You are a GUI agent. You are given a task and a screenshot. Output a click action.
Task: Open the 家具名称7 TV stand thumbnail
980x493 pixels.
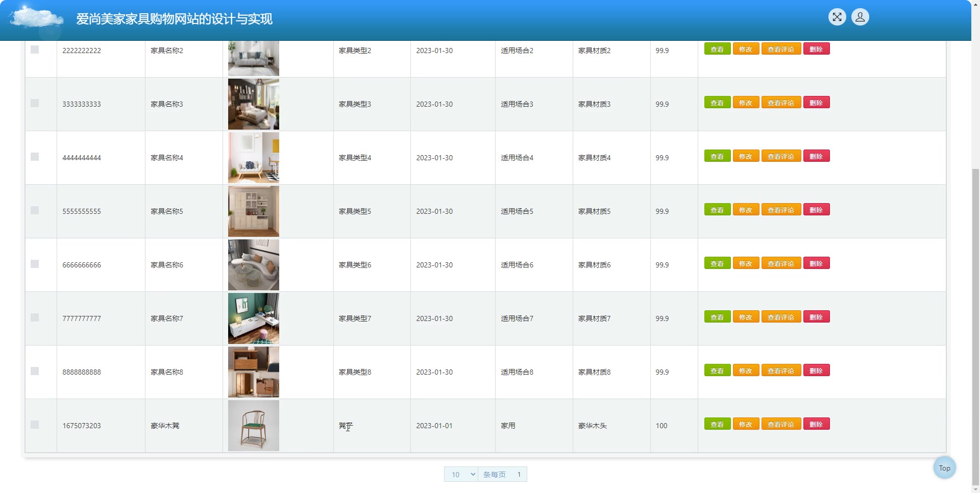(x=254, y=318)
